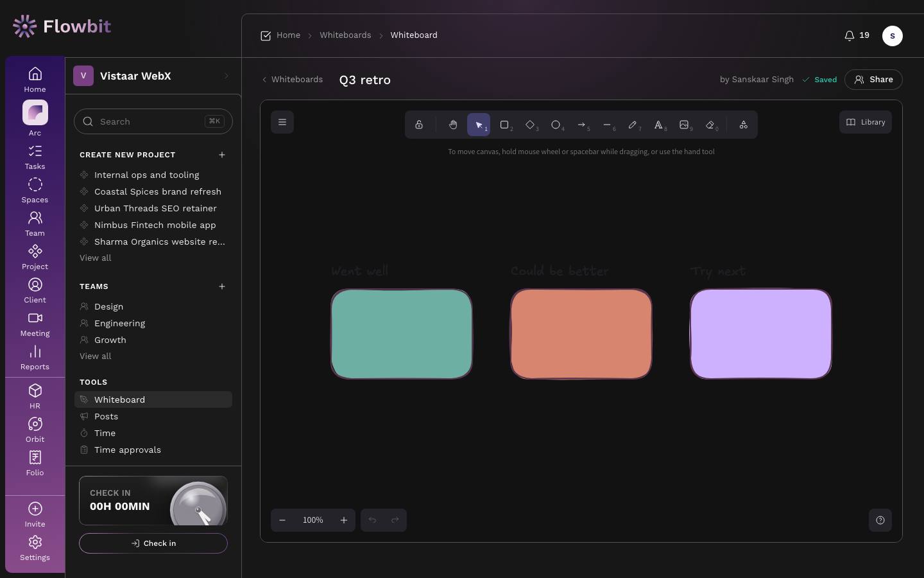Click the teal rectangle on canvas

[x=402, y=334]
